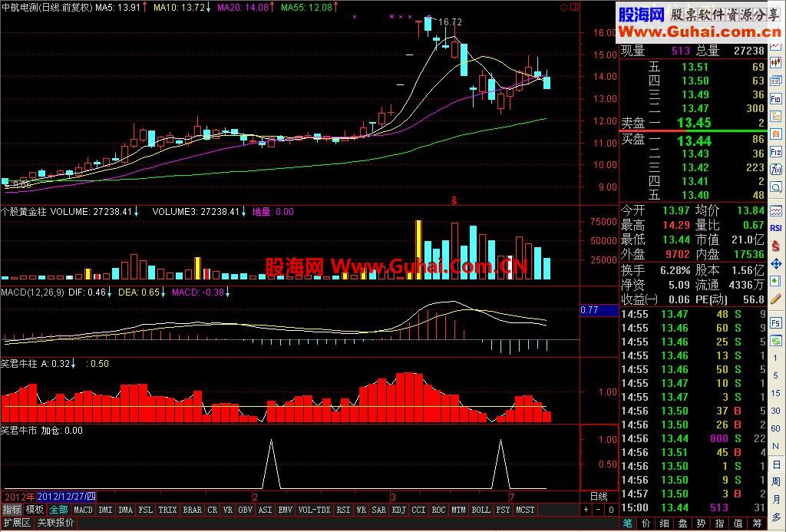786x532 pixels.
Task: Click the MACD(12,26,9) indicator label
Action: 32,292
